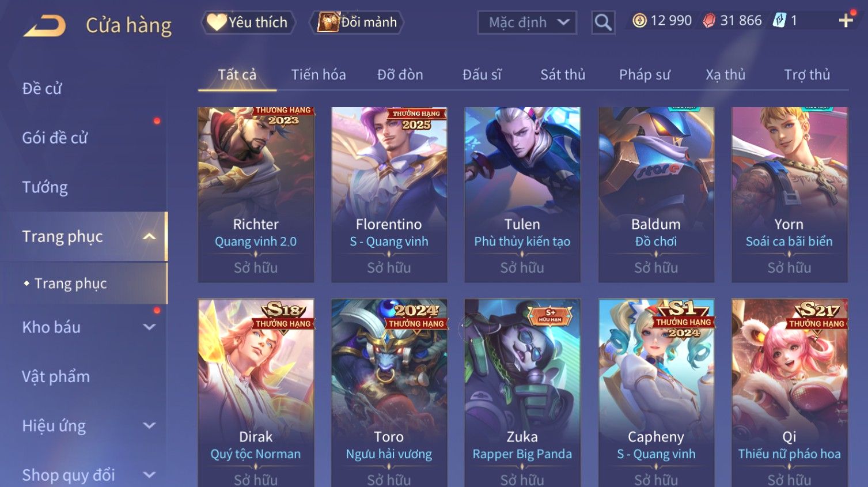Open the Mặc định sort dropdown
The height and width of the screenshot is (487, 868).
(527, 22)
